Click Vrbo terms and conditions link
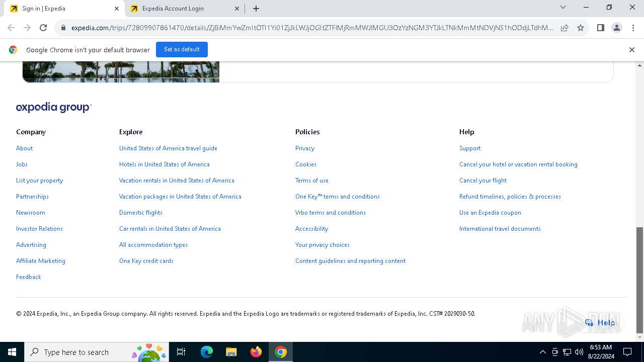644x362 pixels. click(331, 213)
